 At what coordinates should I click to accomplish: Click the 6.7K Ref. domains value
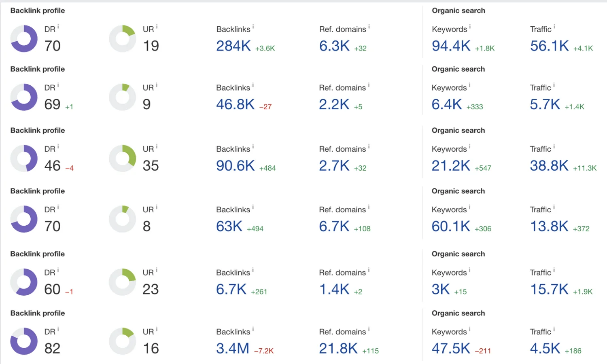pyautogui.click(x=334, y=226)
